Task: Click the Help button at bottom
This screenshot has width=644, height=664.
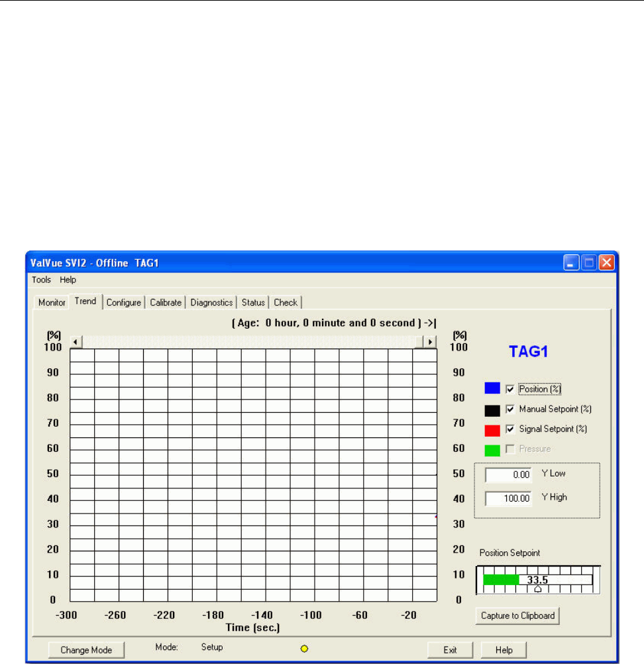Action: click(504, 650)
